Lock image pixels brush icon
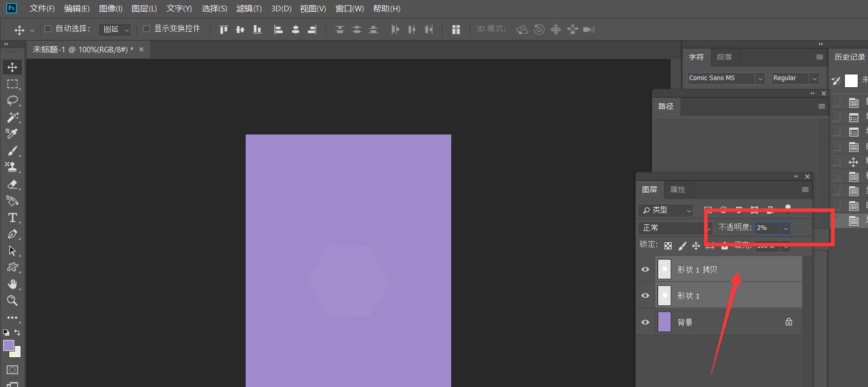The image size is (868, 387). tap(682, 246)
